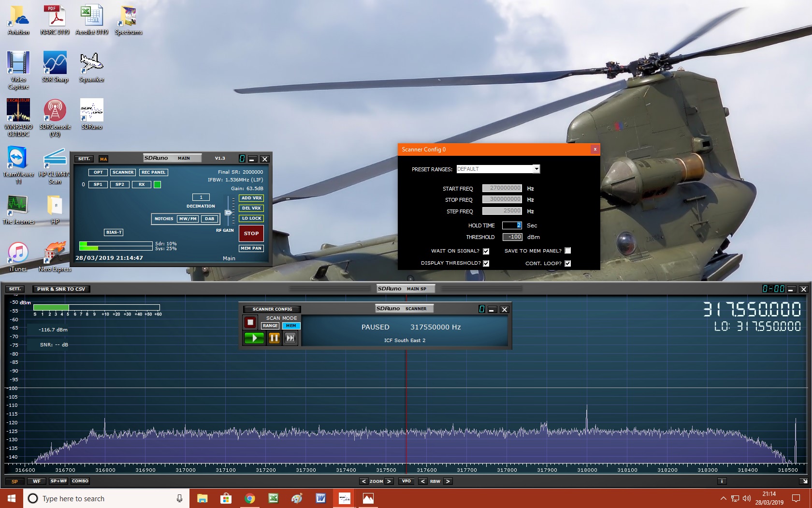This screenshot has width=812, height=508.
Task: Toggle the LO LOCK button
Action: pos(251,218)
